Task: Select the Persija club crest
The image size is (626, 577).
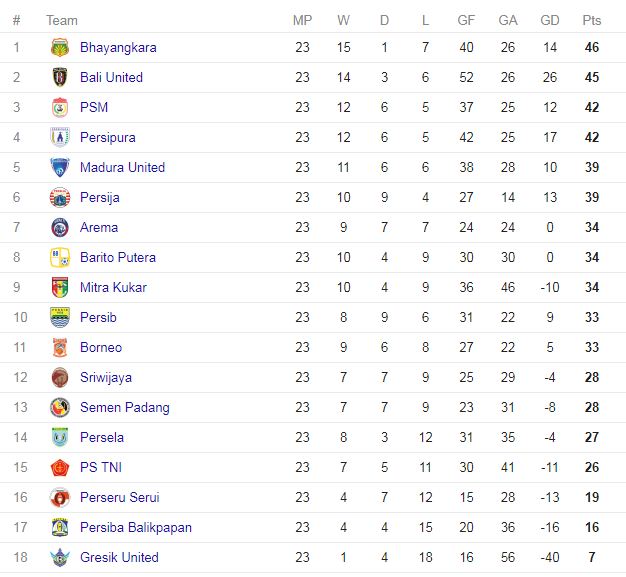Action: click(60, 197)
